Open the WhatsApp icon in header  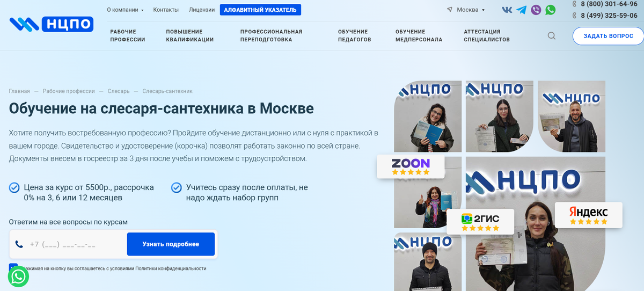pos(551,10)
